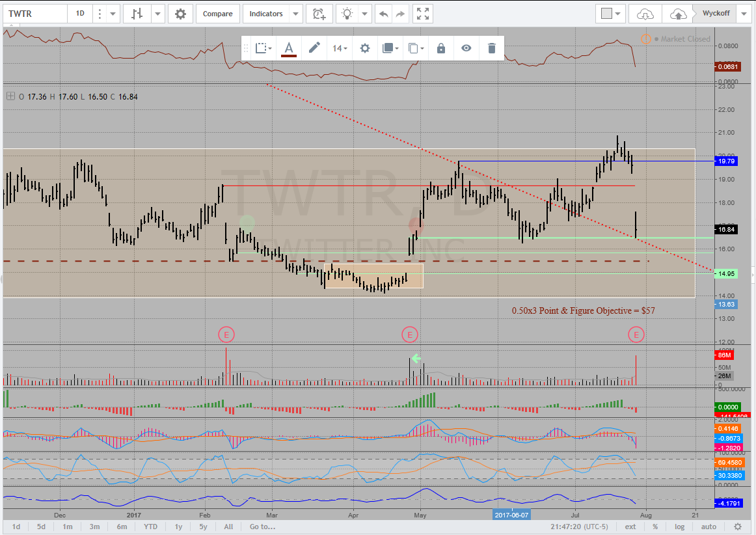Image resolution: width=756 pixels, height=535 pixels.
Task: Open the bar style dropdown
Action: [x=159, y=14]
